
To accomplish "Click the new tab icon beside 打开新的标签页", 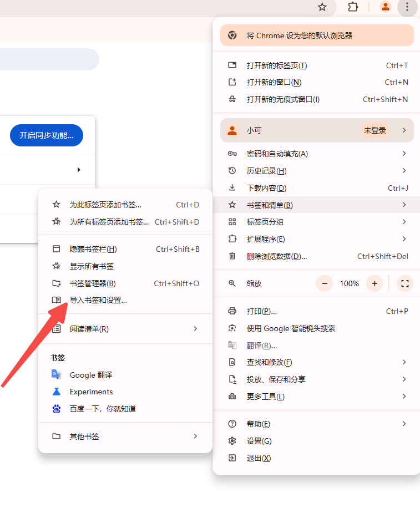I will point(232,65).
